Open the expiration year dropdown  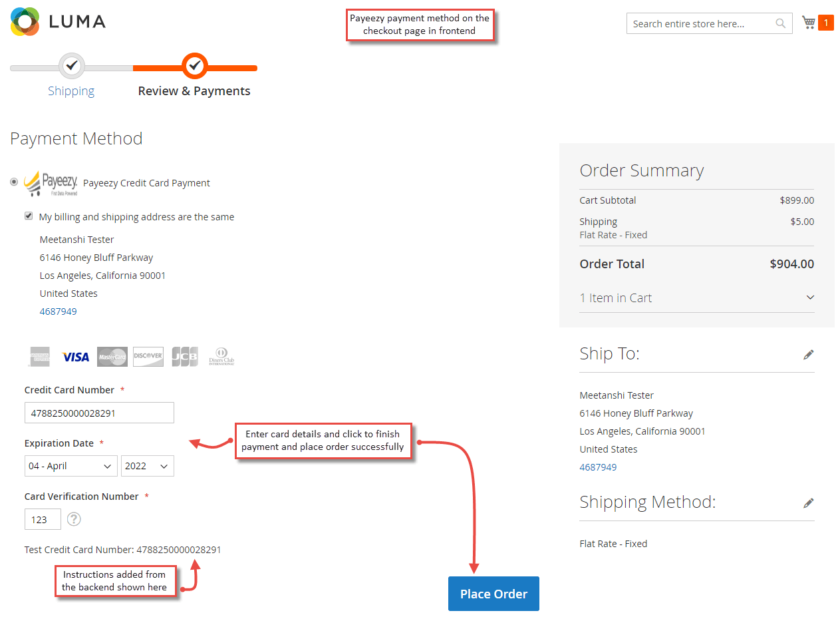(147, 466)
